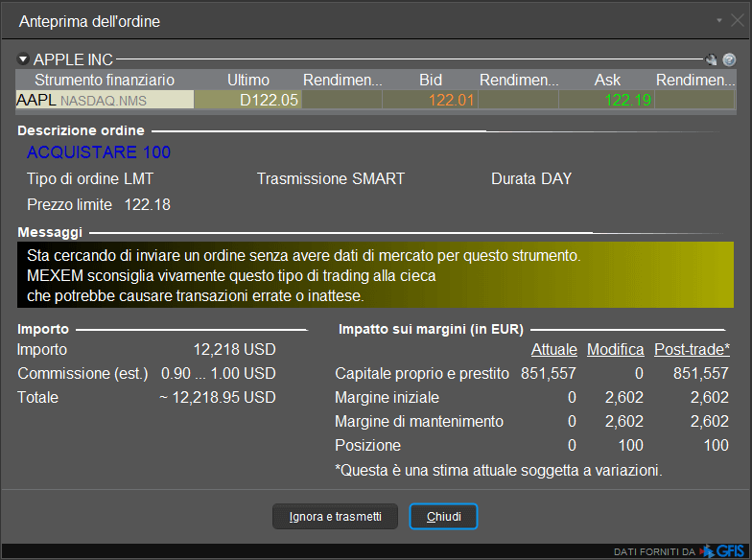Click the Chiudi button

coord(443,516)
